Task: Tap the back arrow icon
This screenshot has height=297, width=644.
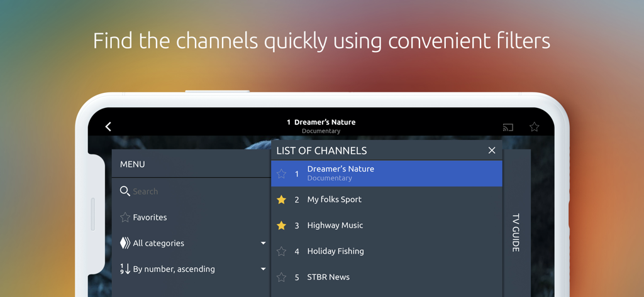Action: (x=108, y=127)
